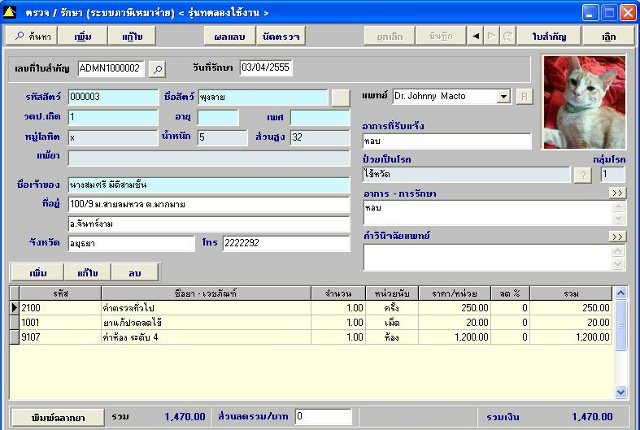Select the row marker for item 2100
The image size is (640, 430).
pos(14,308)
